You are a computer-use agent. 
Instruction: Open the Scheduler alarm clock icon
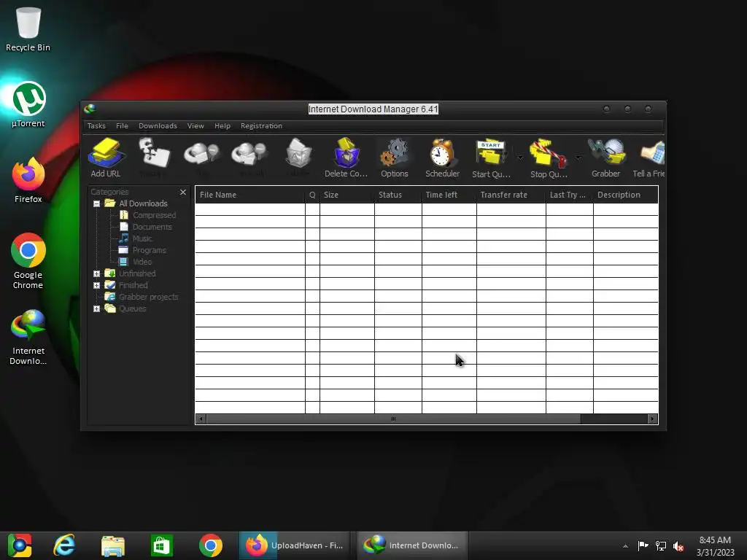tap(442, 158)
